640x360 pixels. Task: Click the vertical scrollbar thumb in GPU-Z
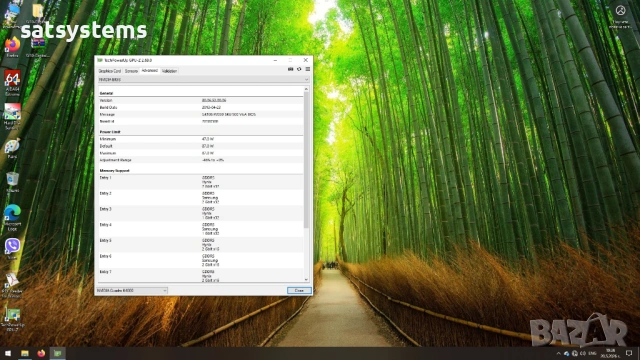[307, 159]
